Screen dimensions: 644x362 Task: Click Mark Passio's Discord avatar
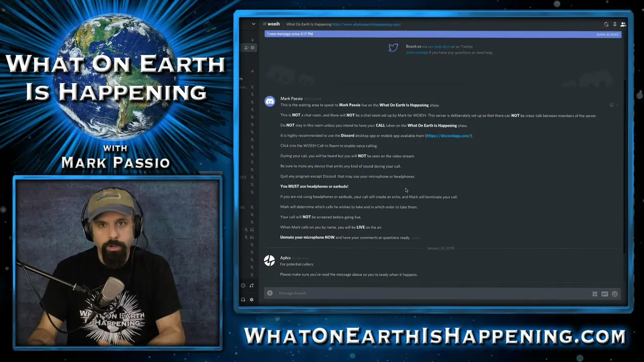point(270,102)
